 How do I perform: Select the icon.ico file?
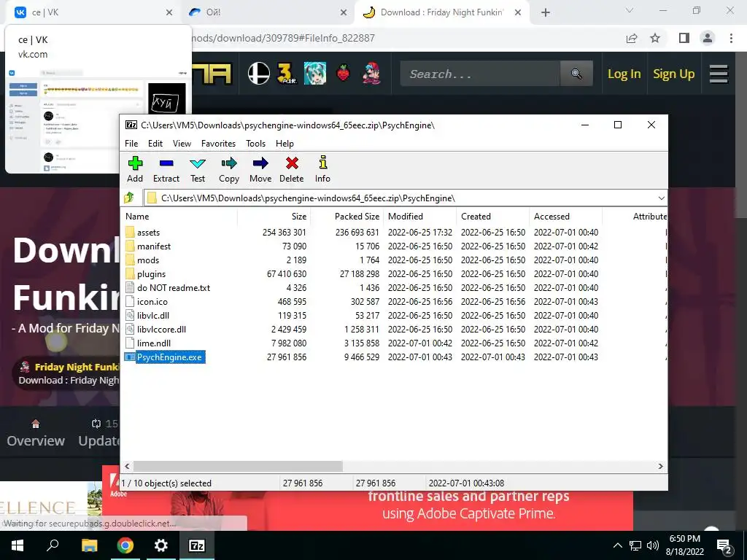pyautogui.click(x=152, y=301)
